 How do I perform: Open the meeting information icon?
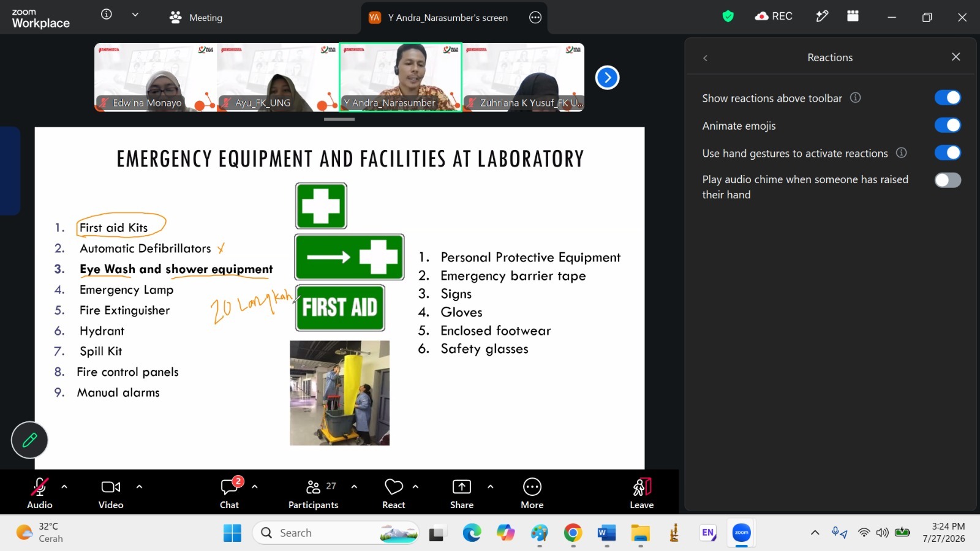pos(107,14)
